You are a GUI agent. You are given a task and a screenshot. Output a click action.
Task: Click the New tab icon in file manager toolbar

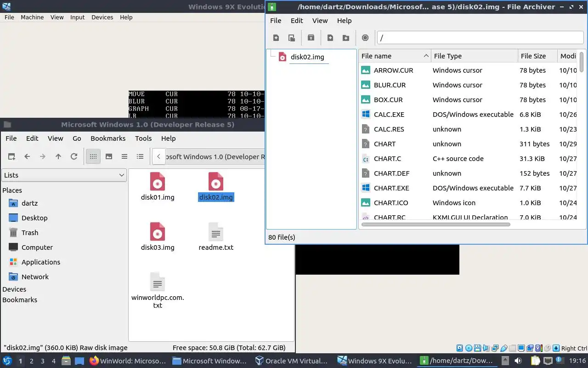(11, 156)
